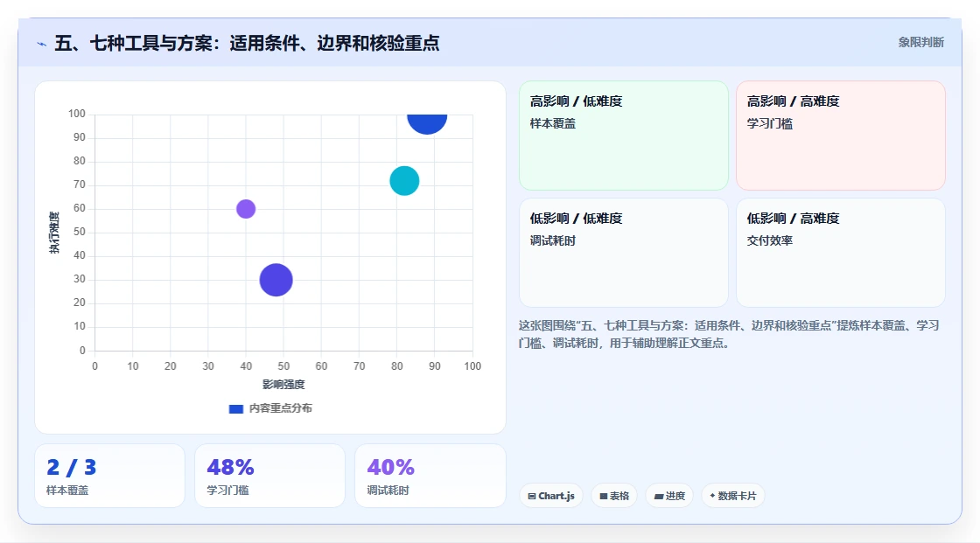
Task: Open the 高影响 / 高难度 quadrant card
Action: coord(841,136)
